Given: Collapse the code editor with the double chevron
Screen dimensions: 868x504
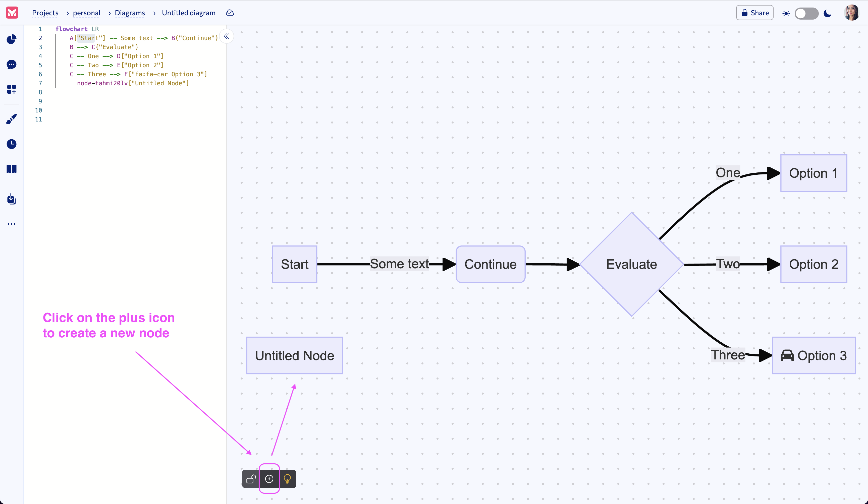Looking at the screenshot, I should point(227,36).
